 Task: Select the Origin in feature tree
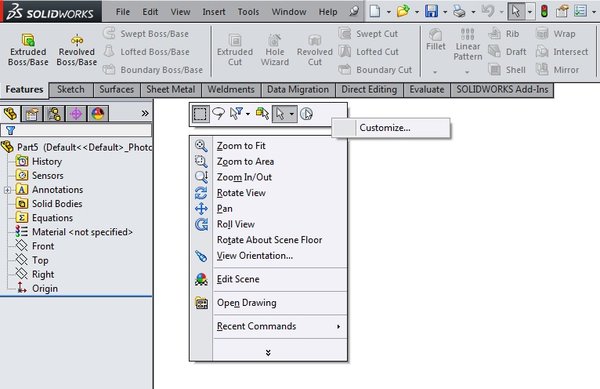click(x=38, y=288)
